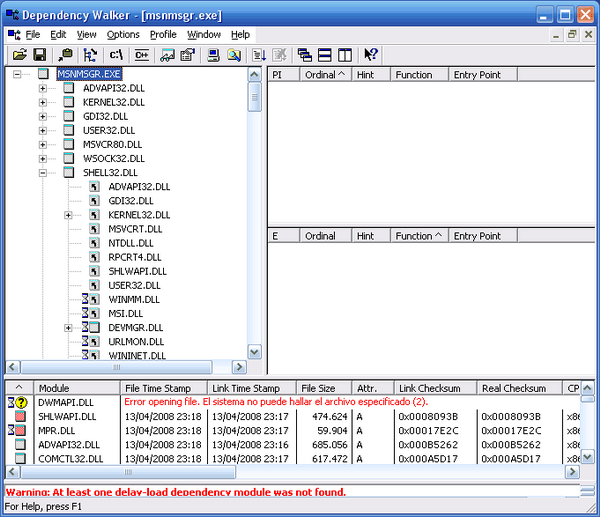The width and height of the screenshot is (600, 517).
Task: Open the Help menu
Action: [240, 35]
